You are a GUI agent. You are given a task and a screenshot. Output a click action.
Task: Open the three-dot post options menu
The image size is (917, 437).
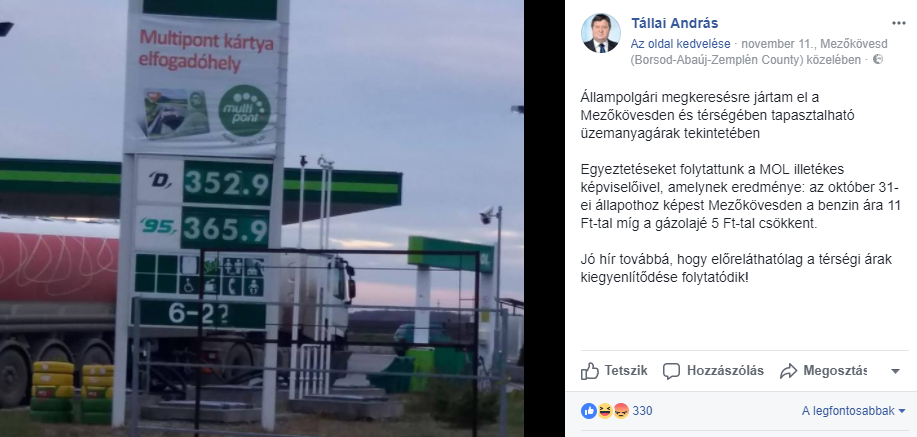pos(898,23)
